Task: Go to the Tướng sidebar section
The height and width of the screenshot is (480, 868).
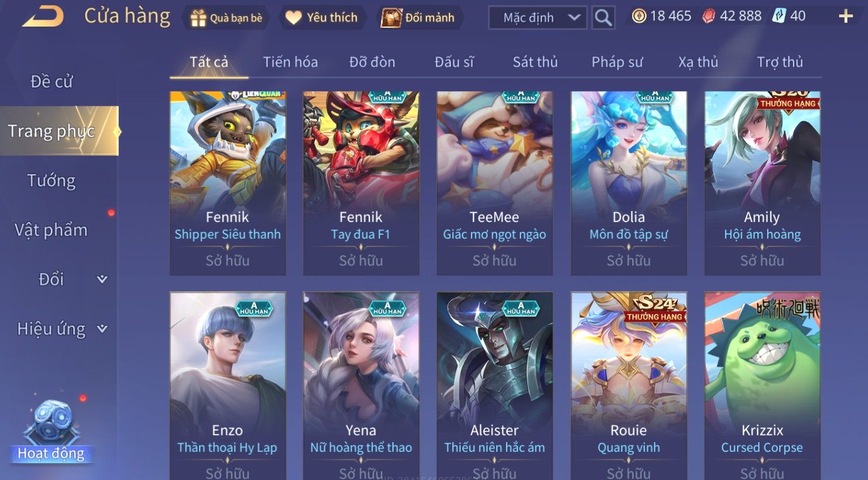Action: [x=51, y=181]
